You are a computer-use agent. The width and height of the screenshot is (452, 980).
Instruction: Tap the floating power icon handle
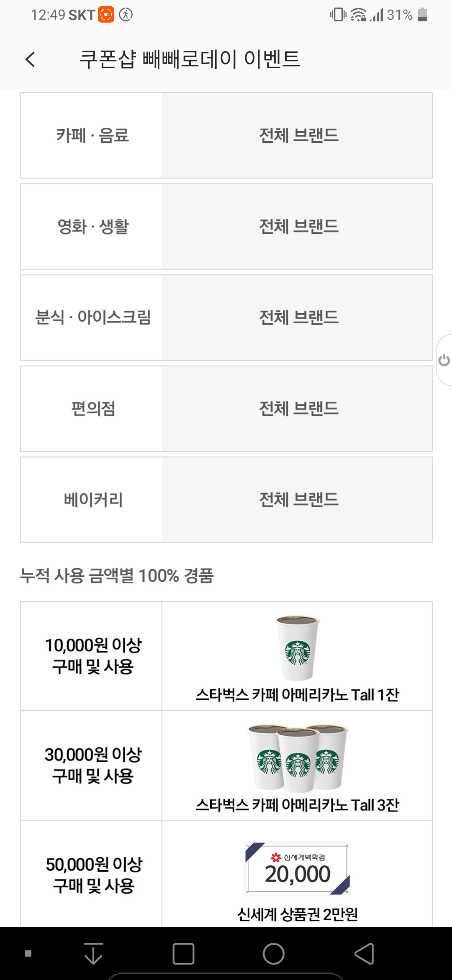pyautogui.click(x=444, y=360)
